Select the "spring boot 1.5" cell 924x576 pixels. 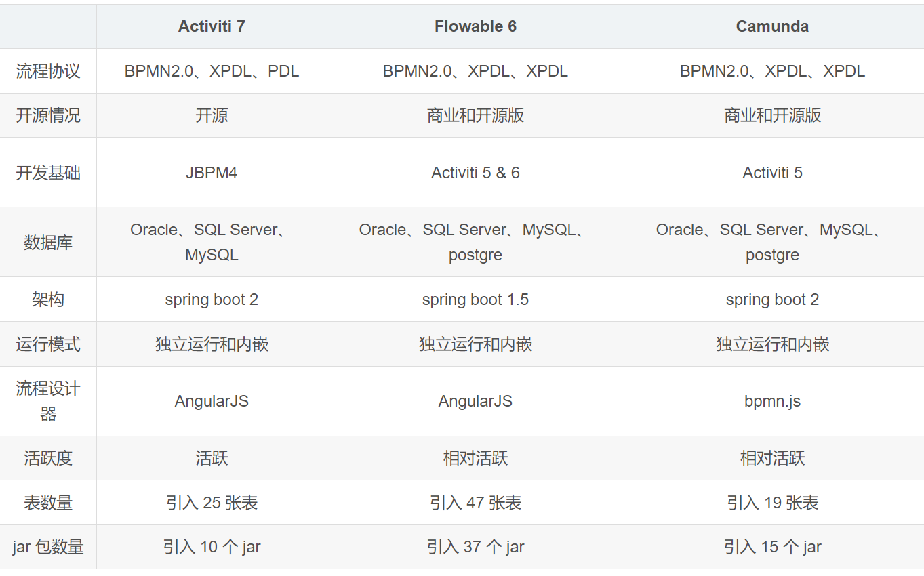[x=475, y=300]
